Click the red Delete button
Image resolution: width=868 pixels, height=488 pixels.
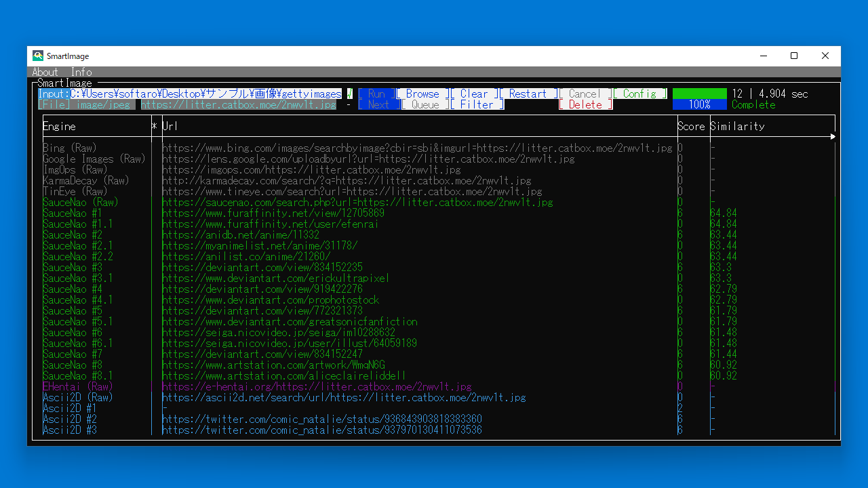click(x=585, y=105)
